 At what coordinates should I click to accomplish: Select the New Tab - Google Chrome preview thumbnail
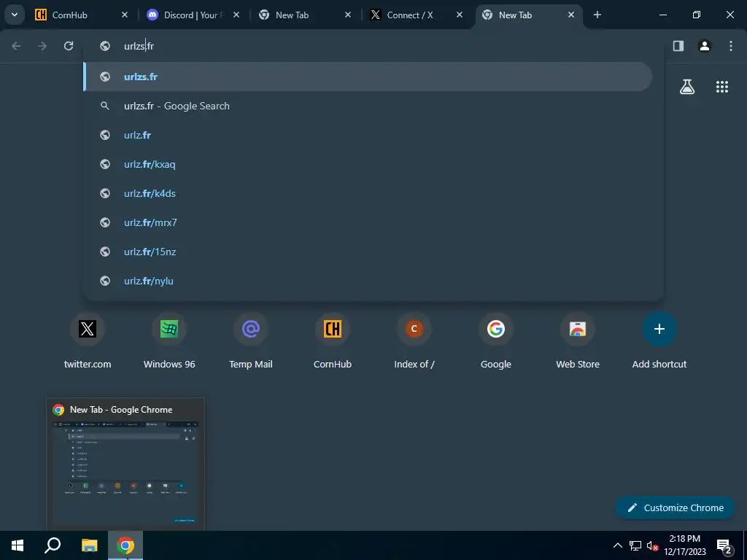coord(125,464)
